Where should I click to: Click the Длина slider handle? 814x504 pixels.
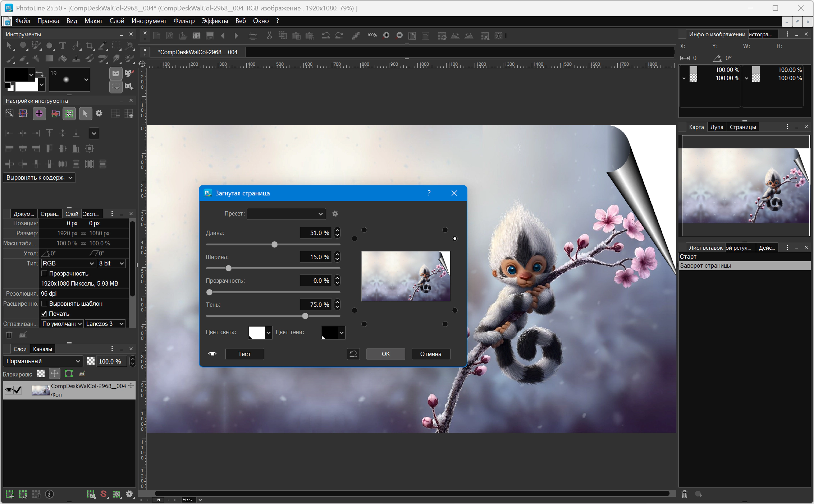pos(275,245)
